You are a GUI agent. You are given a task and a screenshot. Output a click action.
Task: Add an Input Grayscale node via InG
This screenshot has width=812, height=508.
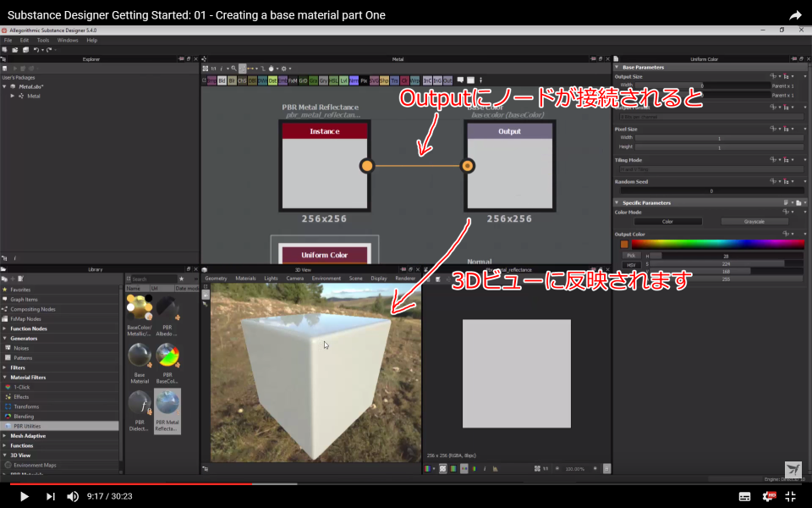437,80
